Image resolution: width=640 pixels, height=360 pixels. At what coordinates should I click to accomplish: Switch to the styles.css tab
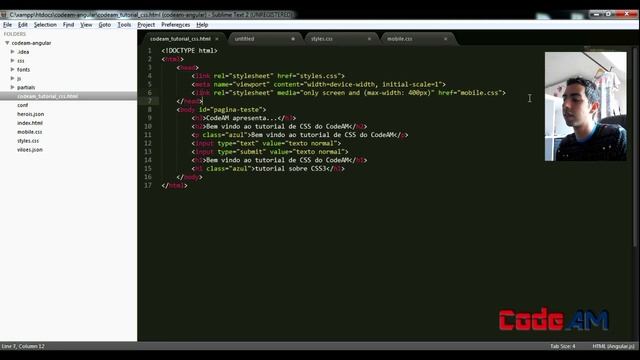(322, 39)
